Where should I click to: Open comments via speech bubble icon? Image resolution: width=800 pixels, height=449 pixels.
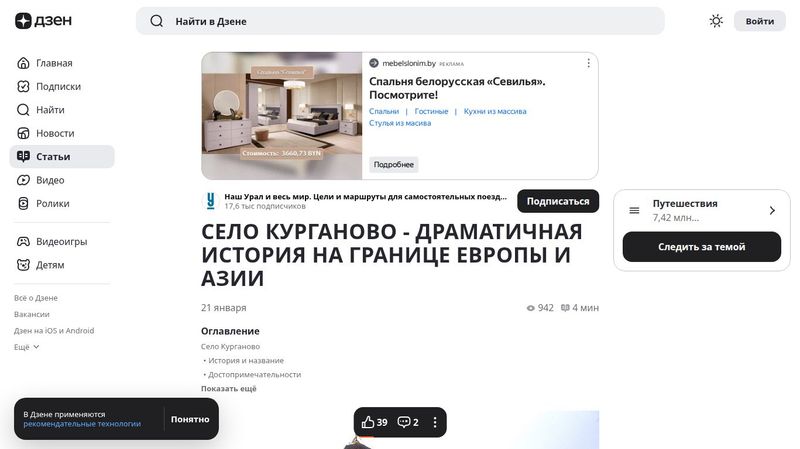(x=404, y=422)
